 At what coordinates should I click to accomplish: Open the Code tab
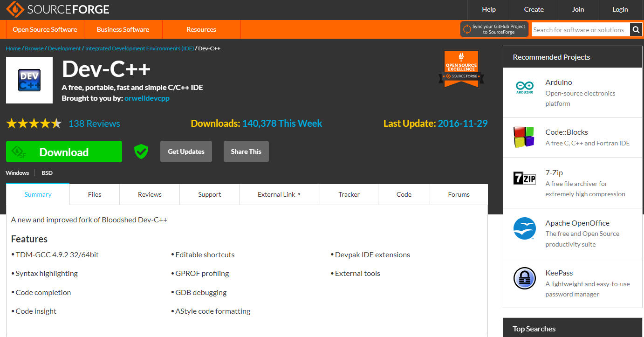click(x=404, y=194)
